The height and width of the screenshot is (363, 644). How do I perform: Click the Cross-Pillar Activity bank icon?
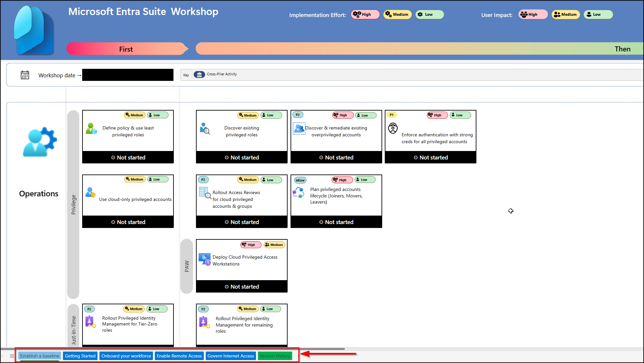pos(199,75)
